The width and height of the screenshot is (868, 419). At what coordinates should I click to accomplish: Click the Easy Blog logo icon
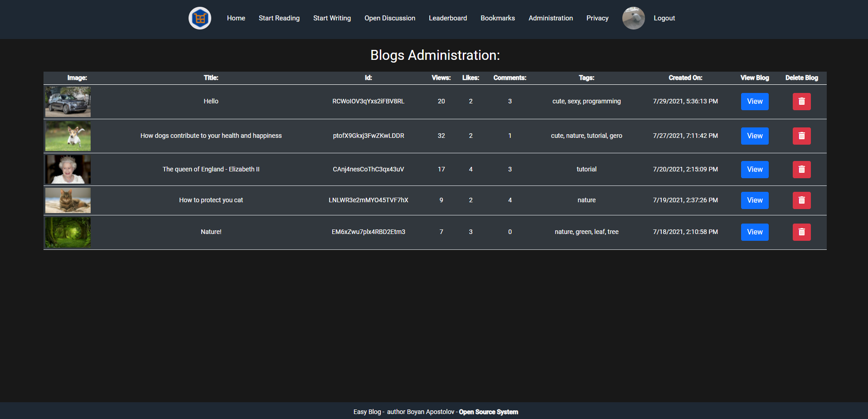coord(200,18)
